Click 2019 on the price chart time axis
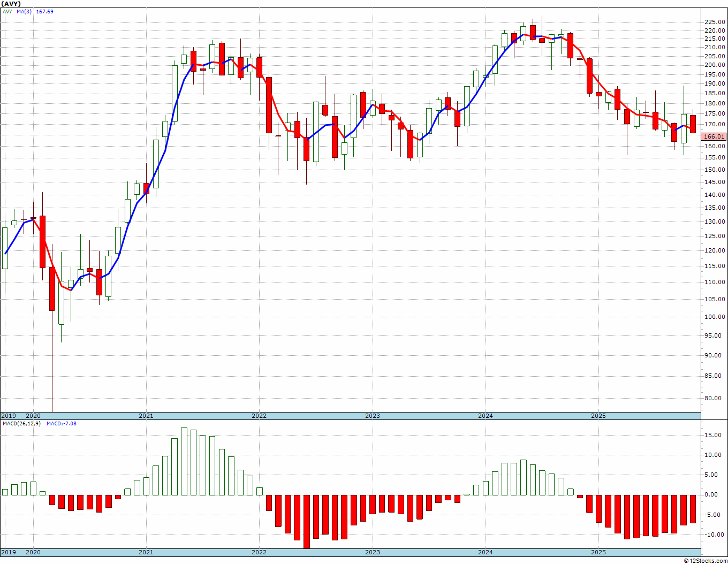The image size is (728, 565). click(x=8, y=416)
